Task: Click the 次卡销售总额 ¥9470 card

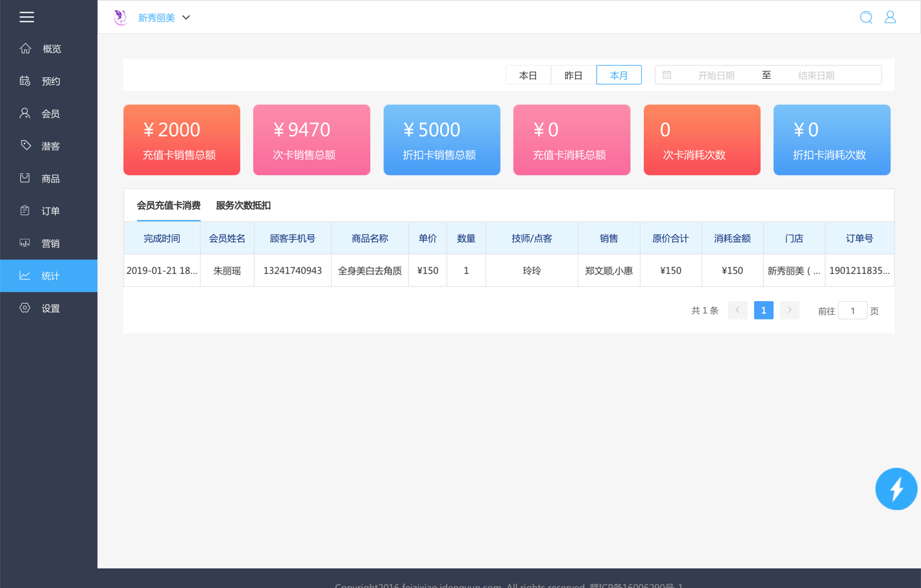Action: 312,140
